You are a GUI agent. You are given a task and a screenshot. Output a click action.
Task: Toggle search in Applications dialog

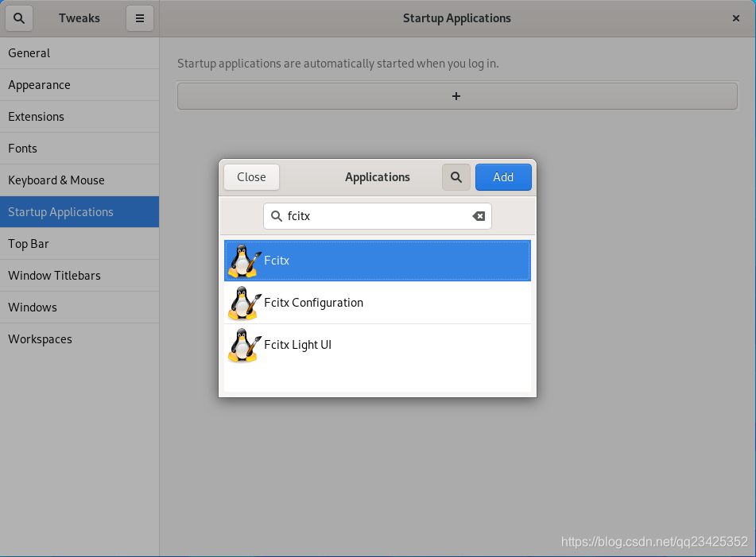(456, 177)
